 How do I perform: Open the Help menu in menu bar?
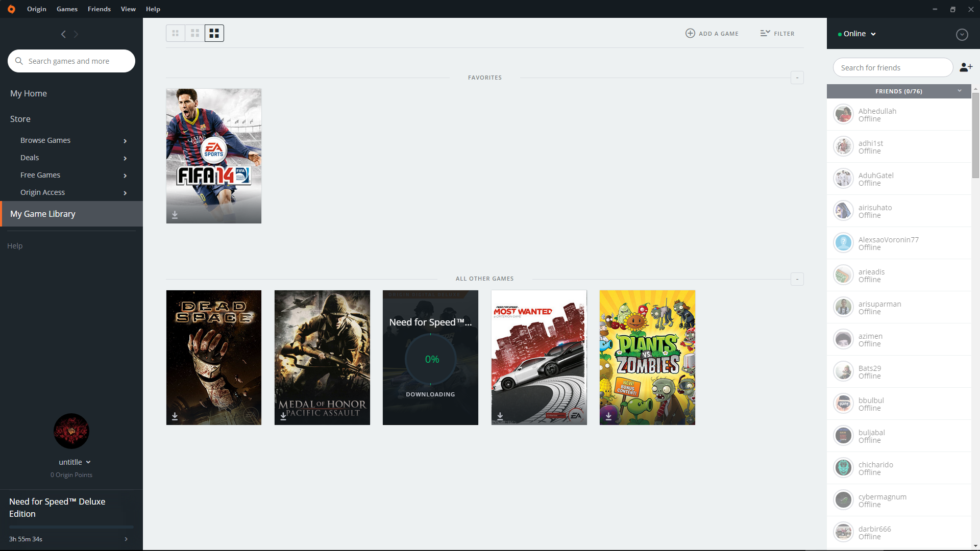(x=153, y=9)
